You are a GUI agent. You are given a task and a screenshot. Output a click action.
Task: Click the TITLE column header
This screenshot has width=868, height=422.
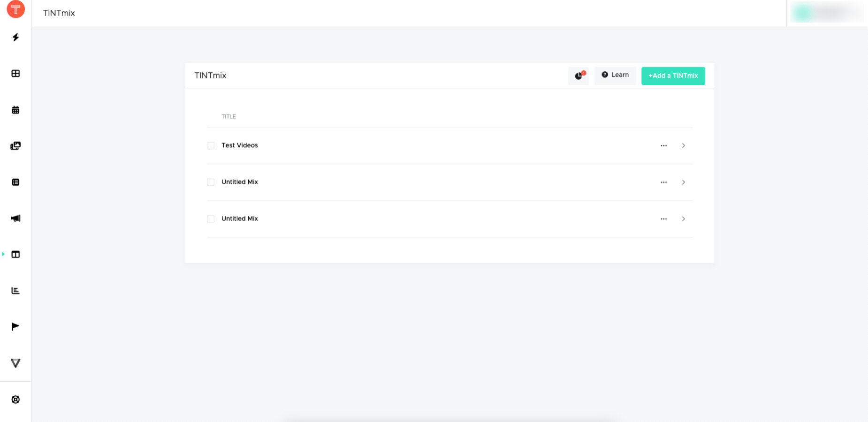(228, 117)
